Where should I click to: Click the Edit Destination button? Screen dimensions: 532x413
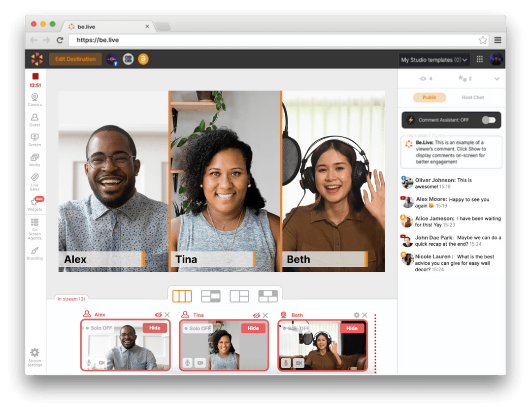pyautogui.click(x=75, y=59)
